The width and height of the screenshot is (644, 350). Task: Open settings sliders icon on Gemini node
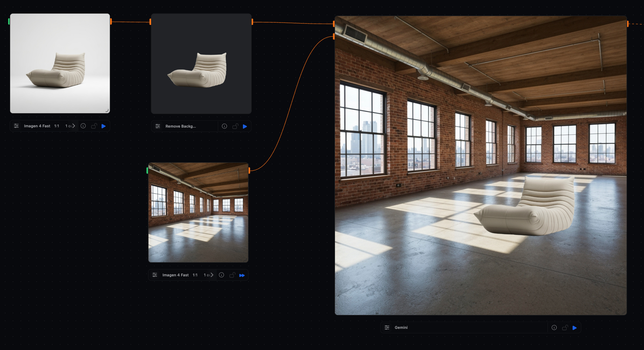[387, 327]
